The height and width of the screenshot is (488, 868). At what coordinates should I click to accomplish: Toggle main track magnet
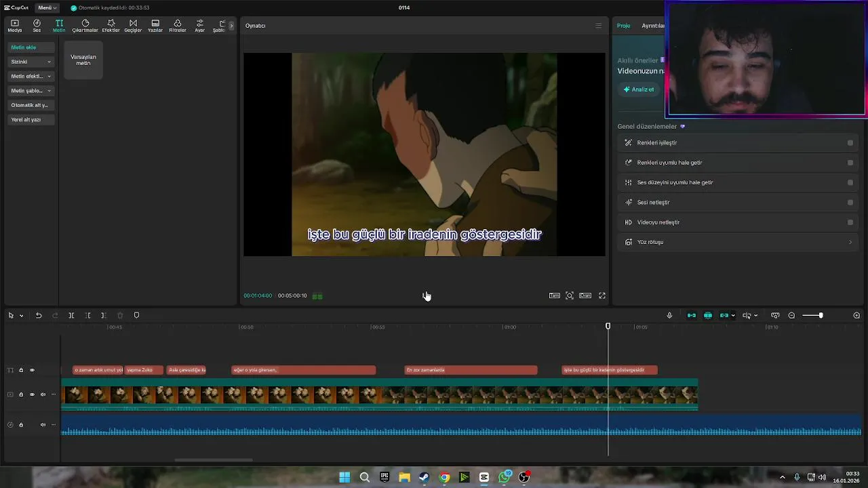point(692,315)
